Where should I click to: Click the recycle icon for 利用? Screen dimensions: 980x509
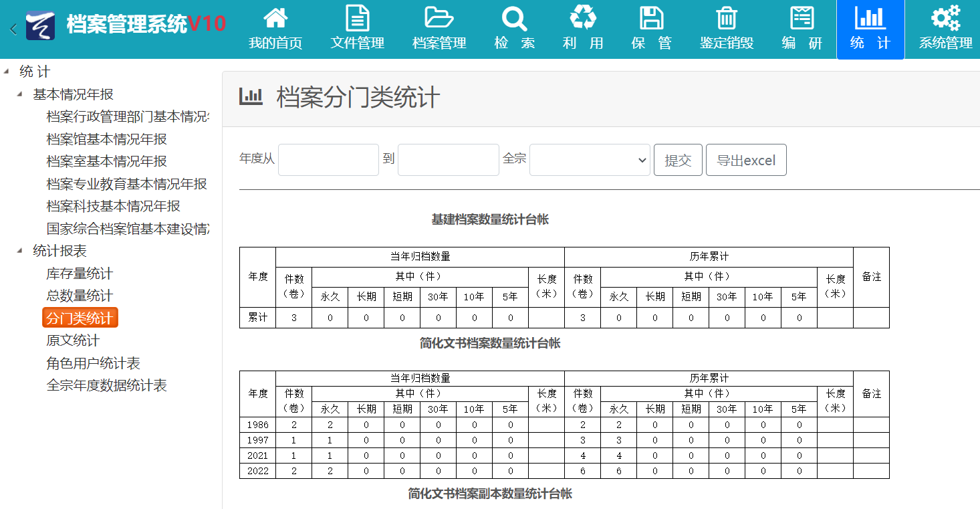(x=583, y=18)
